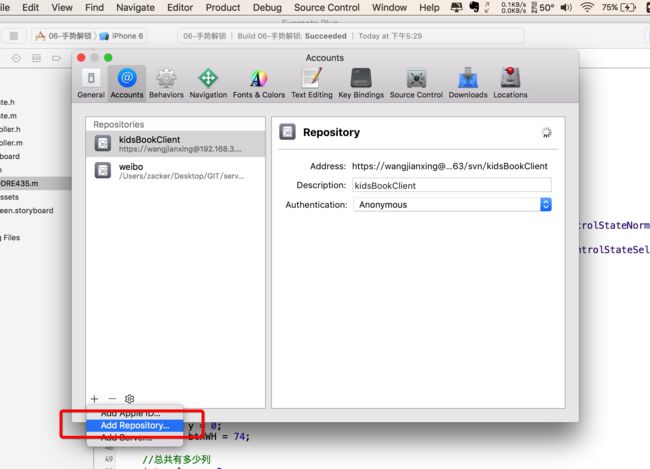Click the build Succeeded status area
650x469 pixels.
(x=351, y=36)
